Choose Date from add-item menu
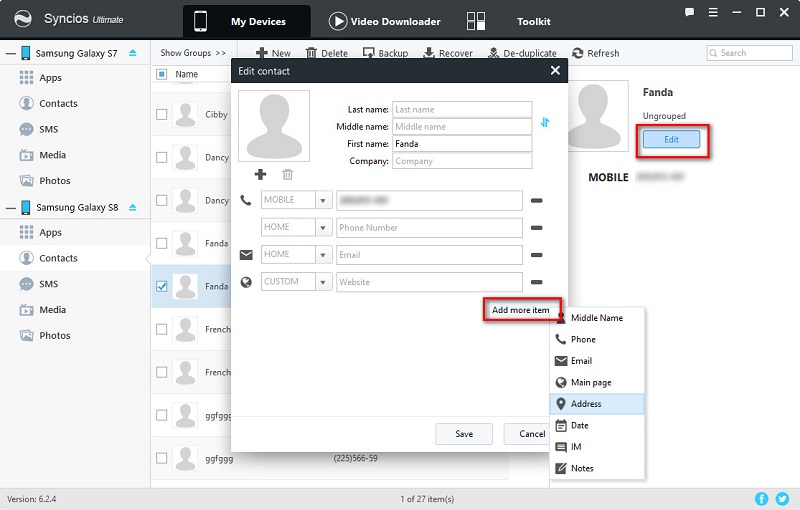 [597, 425]
